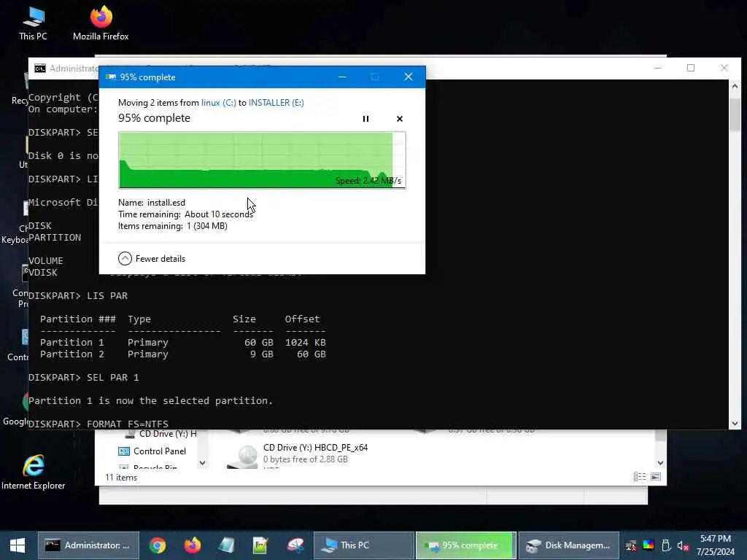
Task: Click the command prompt scroll up arrow
Action: (735, 87)
